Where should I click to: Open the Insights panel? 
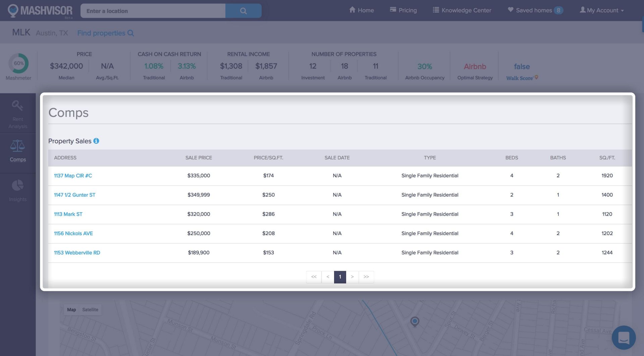(x=17, y=190)
